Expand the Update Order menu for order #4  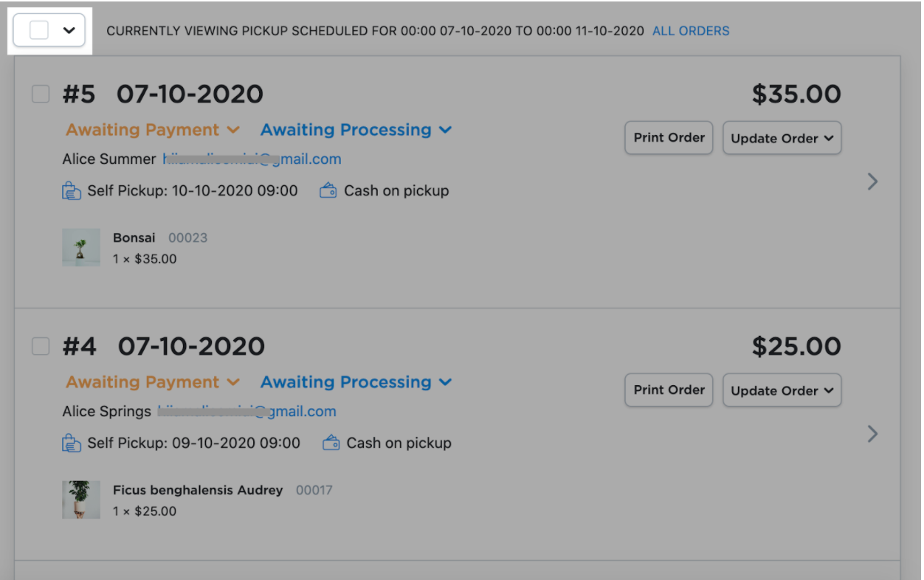[x=782, y=390]
